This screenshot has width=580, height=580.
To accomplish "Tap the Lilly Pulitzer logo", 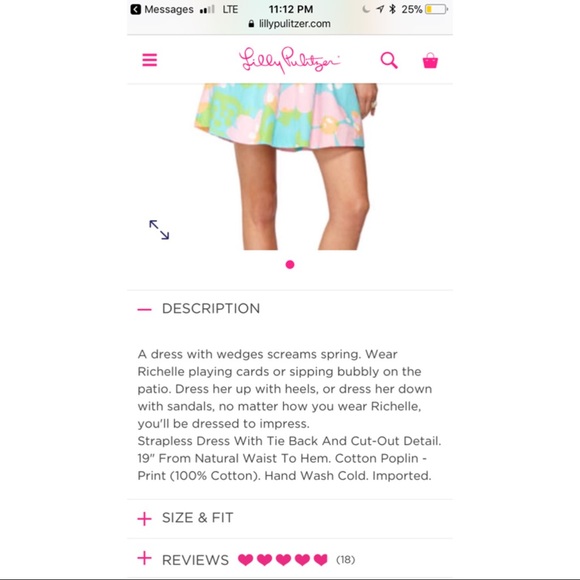I will coord(289,60).
